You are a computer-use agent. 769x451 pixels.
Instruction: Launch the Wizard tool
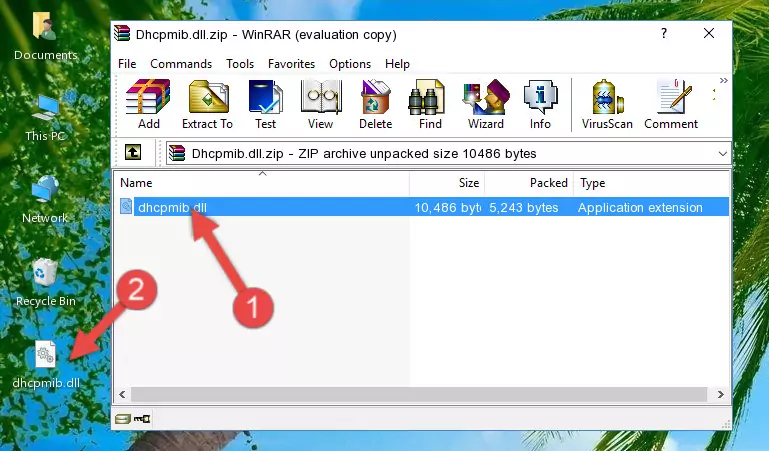486,104
